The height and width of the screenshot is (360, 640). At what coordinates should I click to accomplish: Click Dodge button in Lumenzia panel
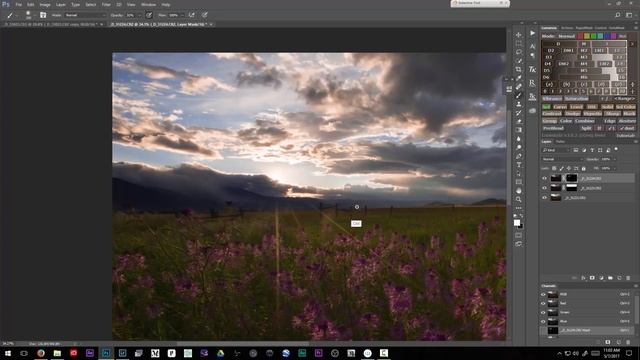[573, 113]
